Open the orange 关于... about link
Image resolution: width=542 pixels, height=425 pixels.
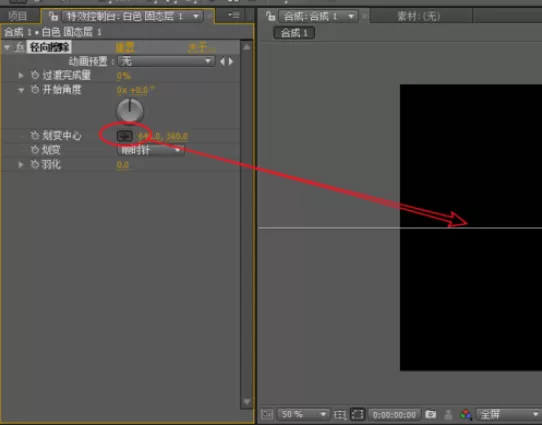click(202, 48)
